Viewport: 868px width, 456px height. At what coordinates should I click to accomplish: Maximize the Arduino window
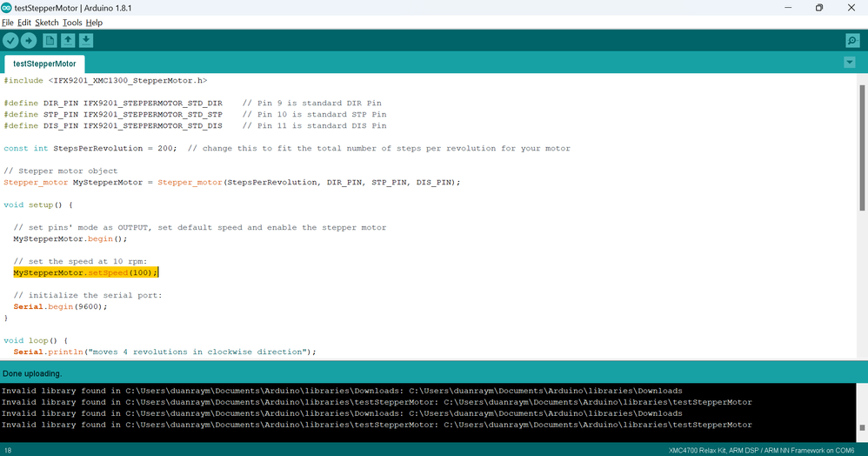click(818, 8)
